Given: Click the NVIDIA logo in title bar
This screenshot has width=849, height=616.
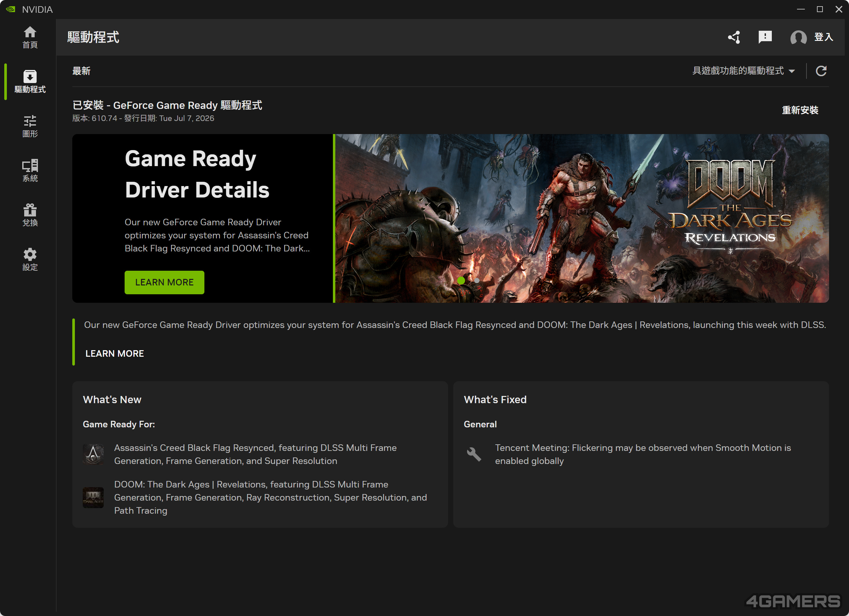Looking at the screenshot, I should point(11,9).
